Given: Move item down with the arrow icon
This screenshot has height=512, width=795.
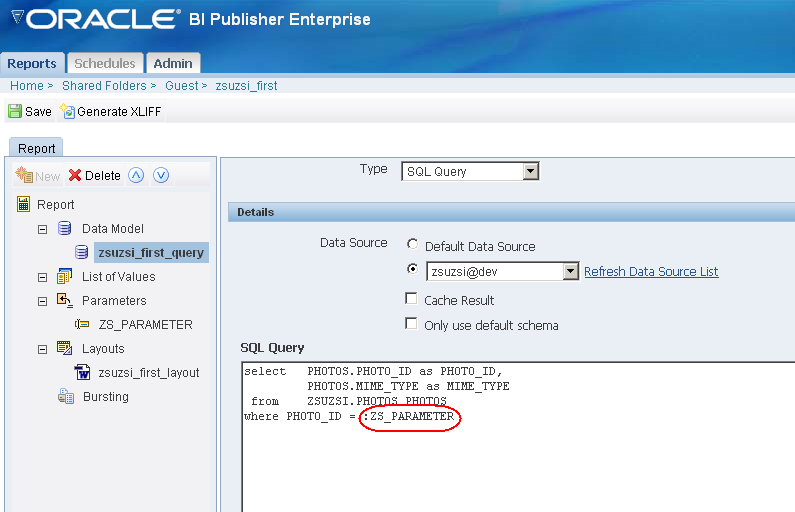Looking at the screenshot, I should [161, 175].
